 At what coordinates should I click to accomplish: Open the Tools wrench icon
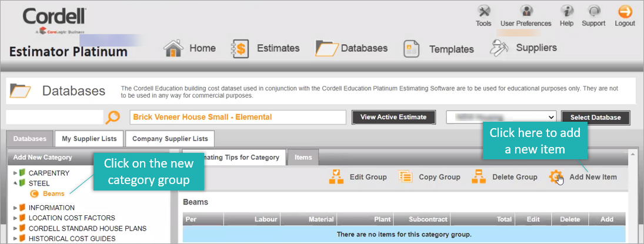[x=484, y=11]
